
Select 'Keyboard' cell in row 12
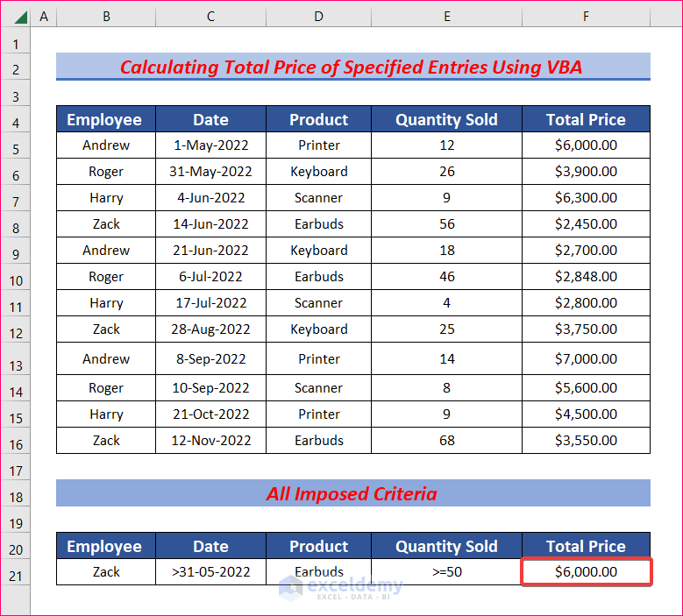(x=318, y=329)
